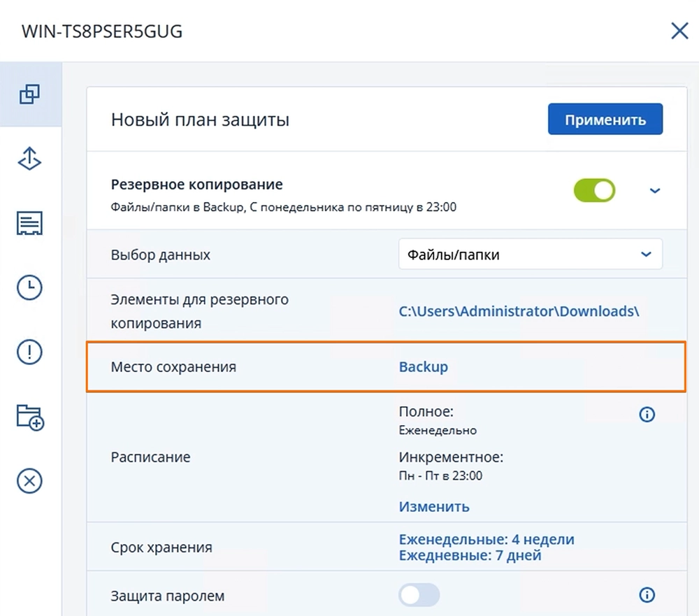Click the info icon for password protection
The height and width of the screenshot is (616, 699).
tap(647, 595)
